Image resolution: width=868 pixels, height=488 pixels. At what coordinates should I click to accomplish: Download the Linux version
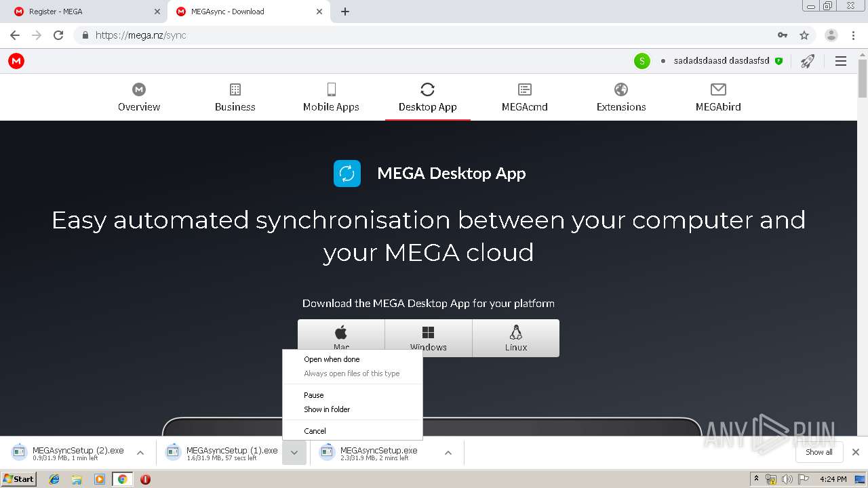[516, 338]
